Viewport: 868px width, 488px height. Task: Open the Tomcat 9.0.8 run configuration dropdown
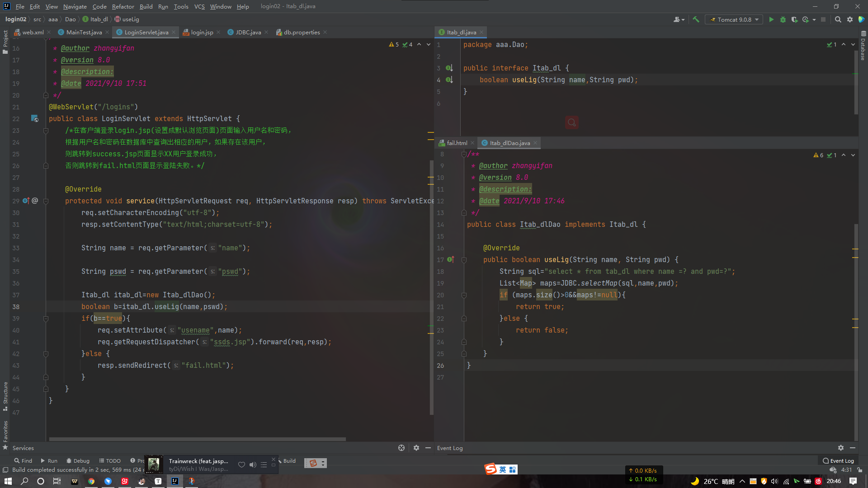click(x=734, y=19)
